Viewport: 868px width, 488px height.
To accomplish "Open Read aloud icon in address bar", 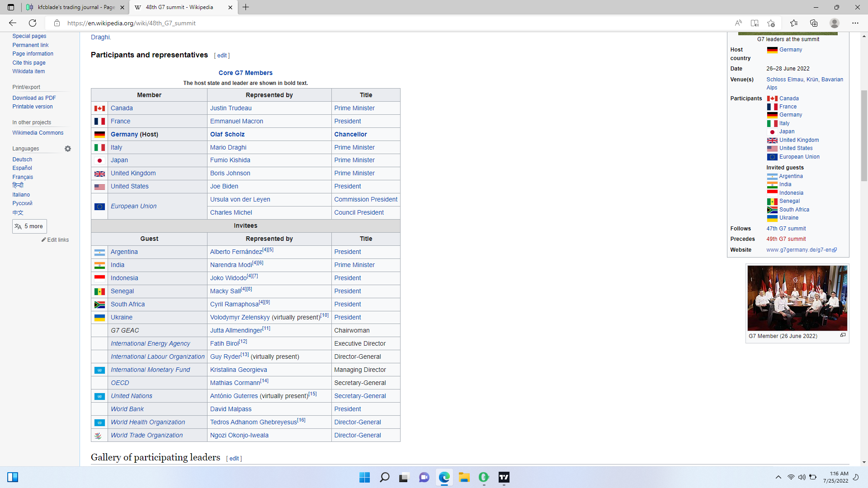I will 738,23.
